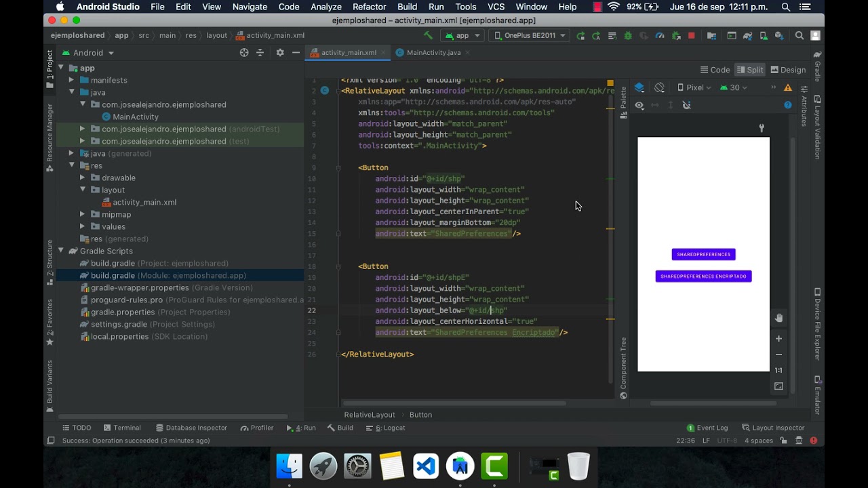Toggle autoconnect magnet icon in design toolbar

(x=686, y=105)
